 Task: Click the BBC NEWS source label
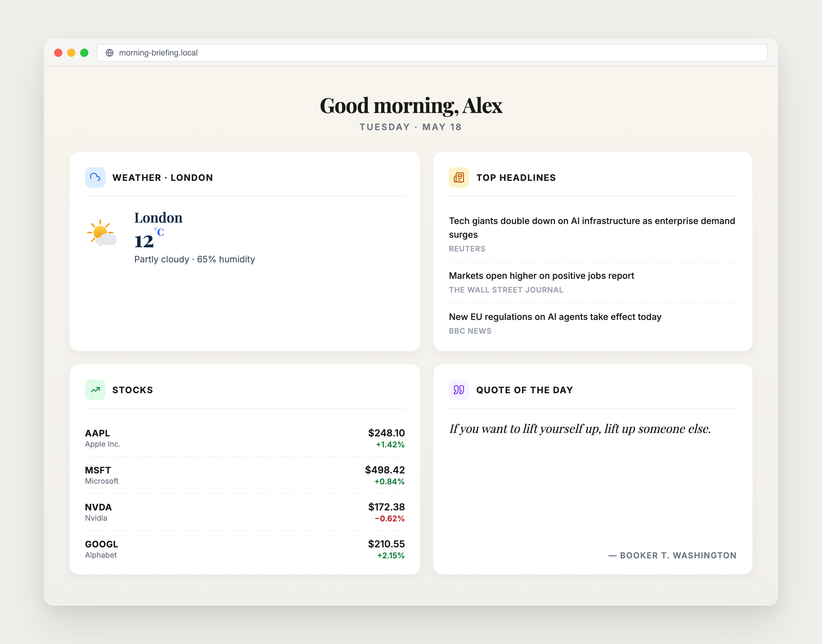pyautogui.click(x=470, y=331)
